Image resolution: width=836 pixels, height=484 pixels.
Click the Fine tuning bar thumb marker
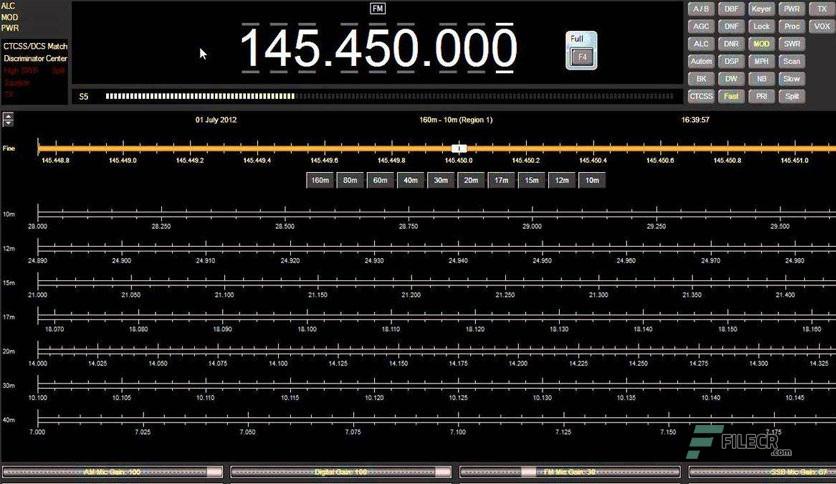click(459, 148)
